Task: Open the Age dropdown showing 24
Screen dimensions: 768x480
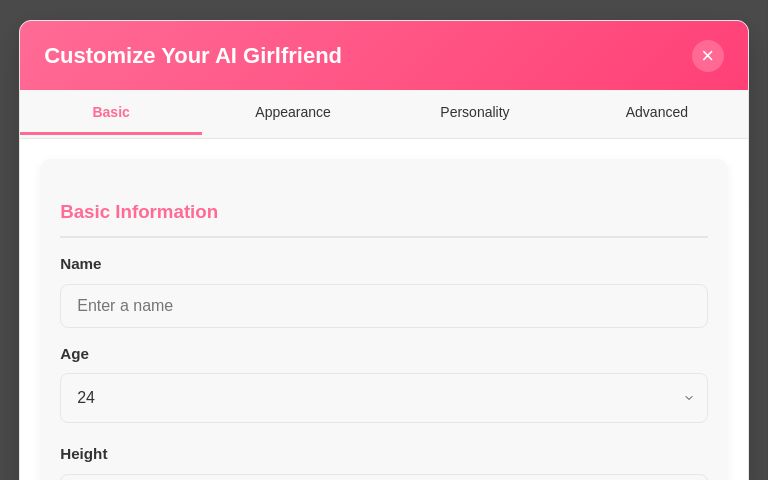Action: coord(383,398)
